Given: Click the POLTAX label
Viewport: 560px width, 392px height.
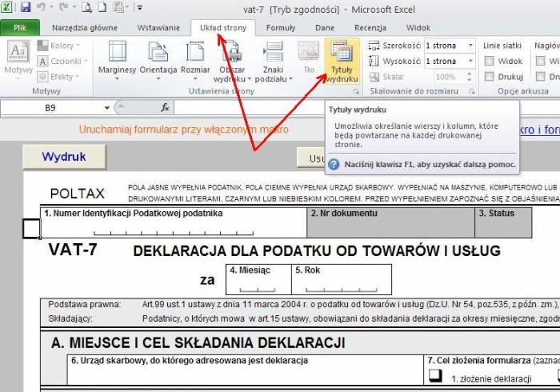Looking at the screenshot, I should (x=78, y=194).
